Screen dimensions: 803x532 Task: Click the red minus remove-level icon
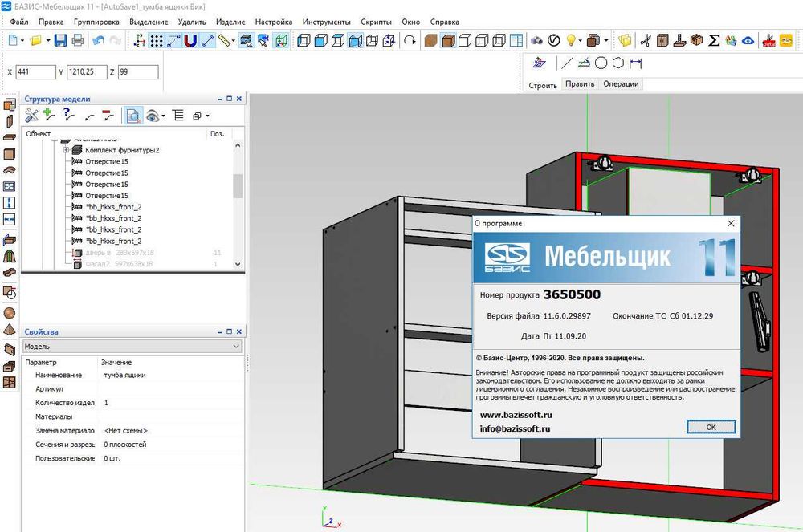(x=108, y=116)
